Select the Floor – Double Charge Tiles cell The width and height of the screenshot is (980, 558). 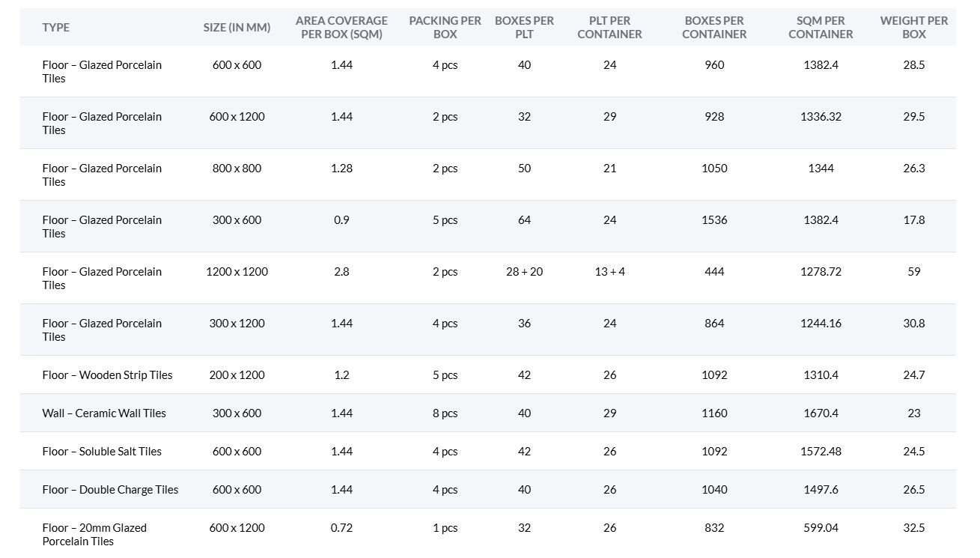click(x=110, y=490)
